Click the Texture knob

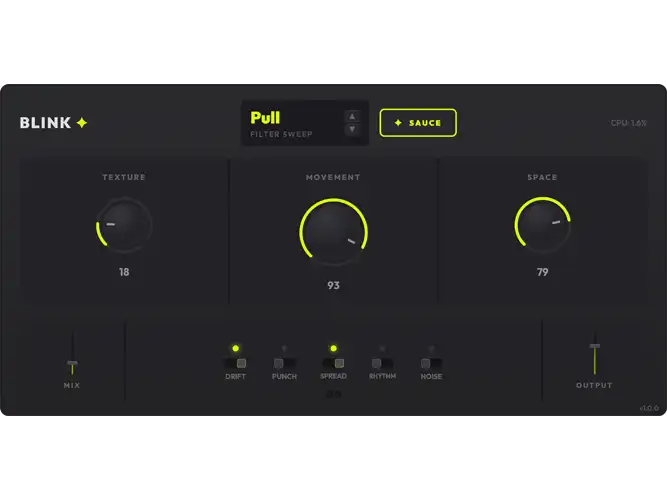point(124,225)
